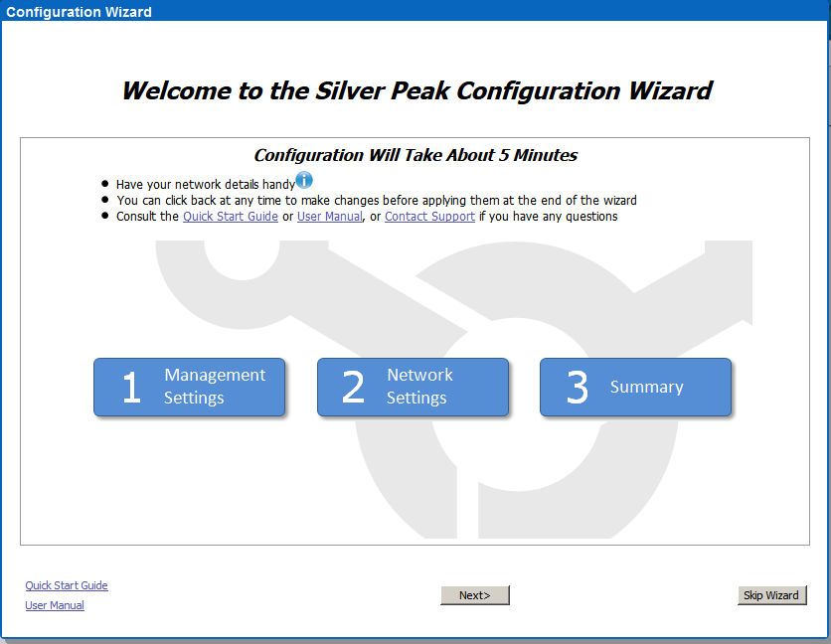Select step 2 Network Settings tile

413,387
